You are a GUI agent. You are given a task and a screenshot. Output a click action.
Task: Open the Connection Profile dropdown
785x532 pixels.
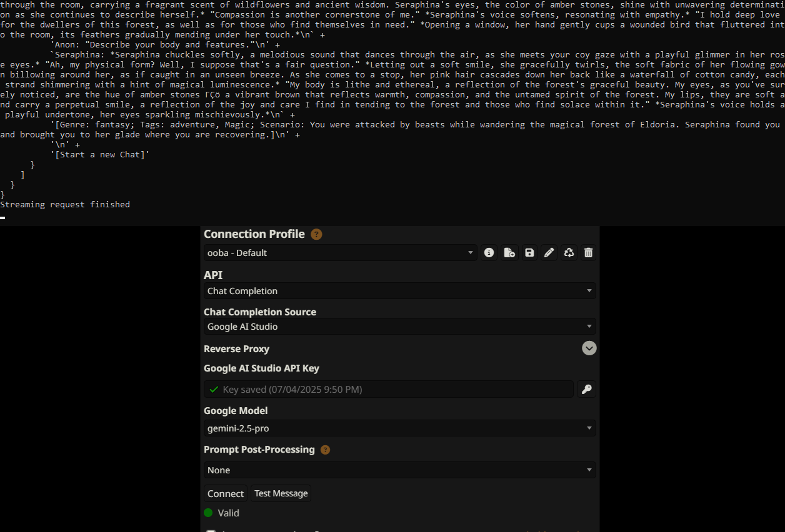click(341, 252)
